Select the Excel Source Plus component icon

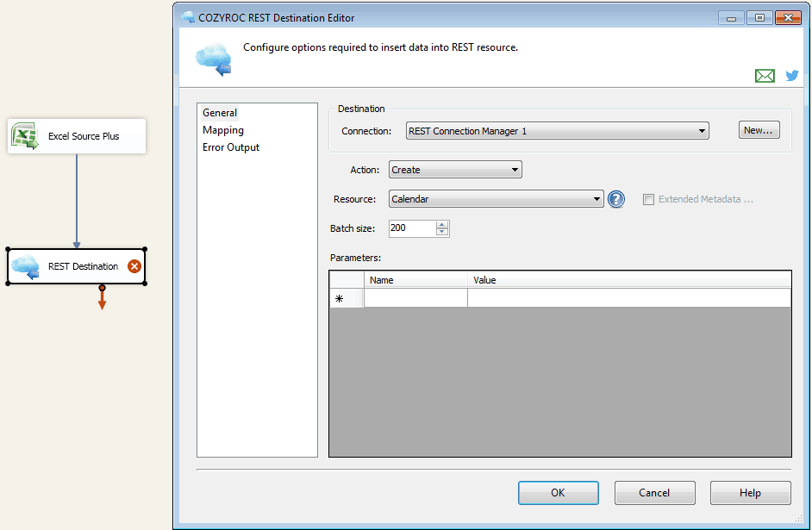[25, 136]
